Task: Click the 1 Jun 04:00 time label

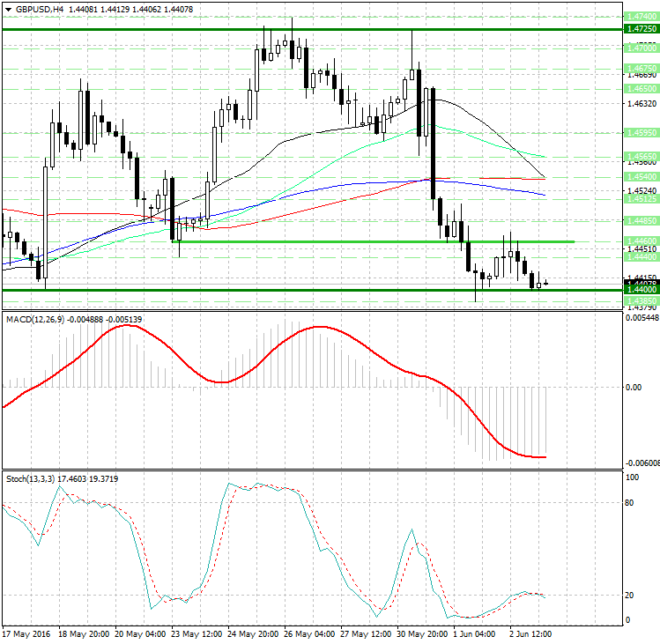Action: coord(474,634)
